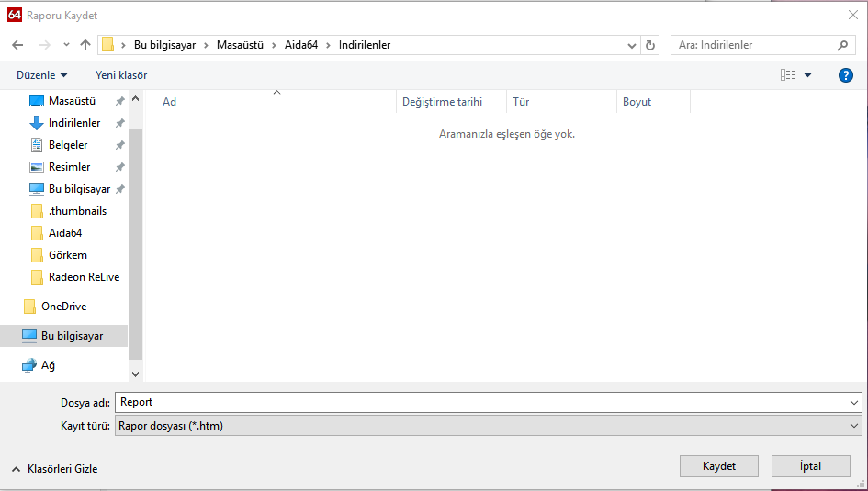
Task: Click pin icon next to Masaüstü
Action: 119,101
